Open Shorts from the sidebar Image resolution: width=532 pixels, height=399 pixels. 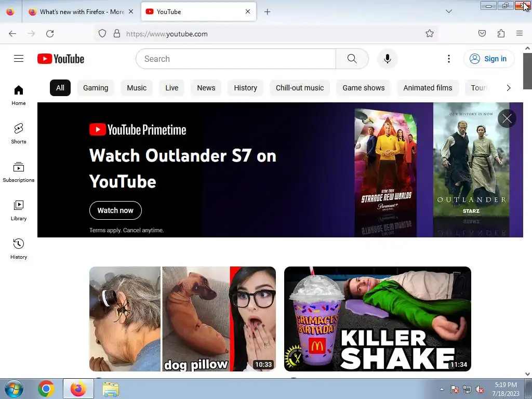pos(19,134)
